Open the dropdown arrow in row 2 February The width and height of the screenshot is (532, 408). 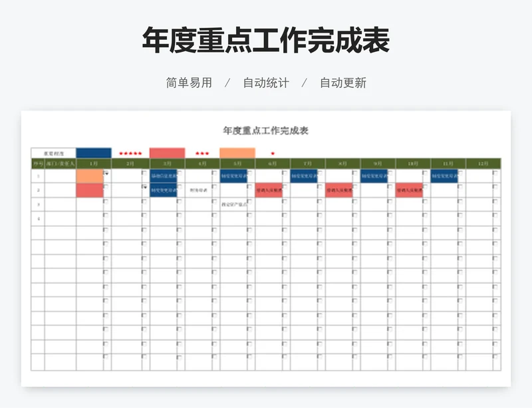click(x=145, y=187)
